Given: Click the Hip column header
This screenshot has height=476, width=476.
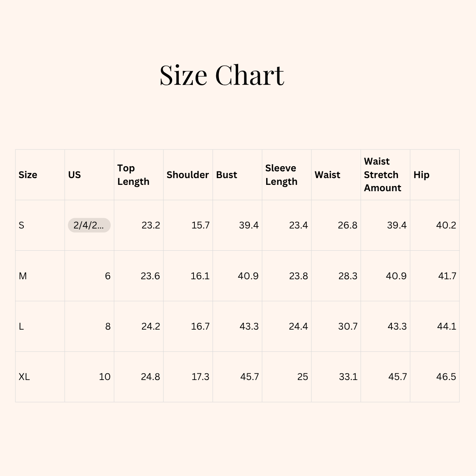Looking at the screenshot, I should [421, 175].
